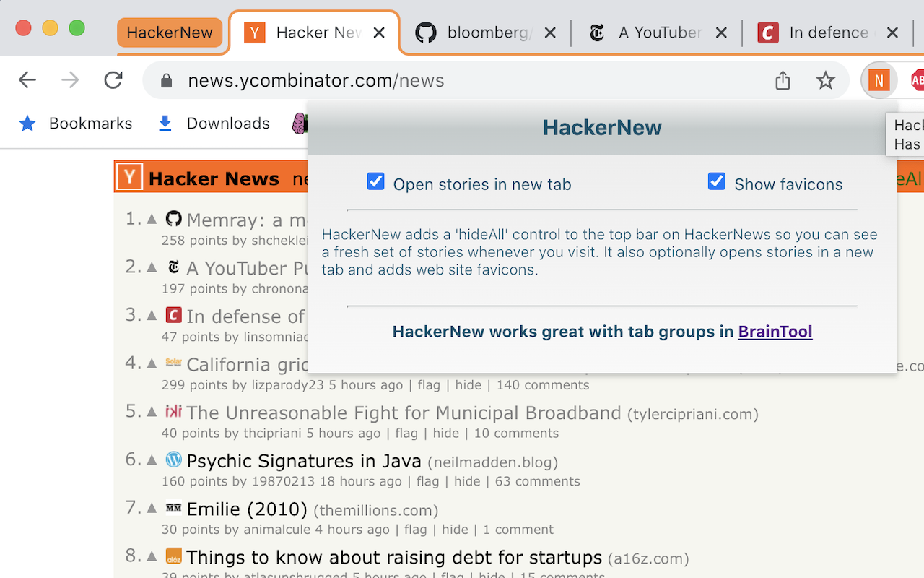
Task: Click the favicon beside The Unreasonable Fight
Action: coord(173,411)
